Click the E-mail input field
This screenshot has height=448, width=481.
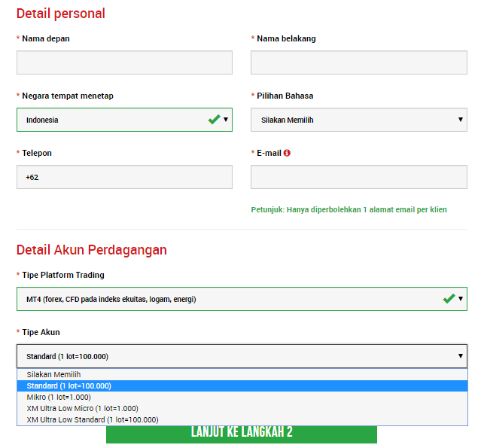point(359,177)
